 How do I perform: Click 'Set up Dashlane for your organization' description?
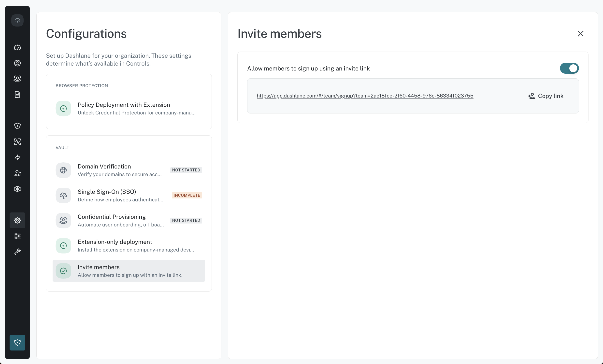(x=119, y=60)
